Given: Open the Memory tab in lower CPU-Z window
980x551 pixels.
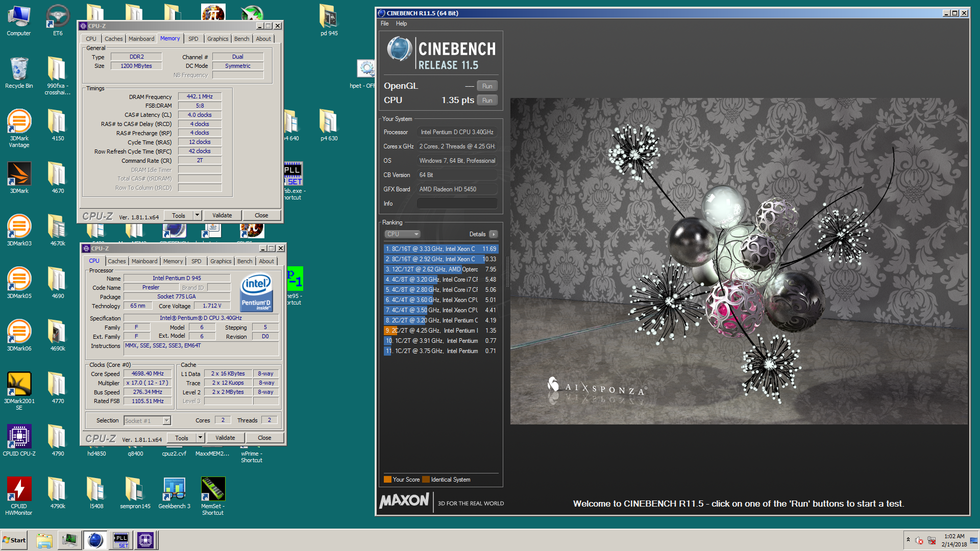Looking at the screenshot, I should point(173,261).
